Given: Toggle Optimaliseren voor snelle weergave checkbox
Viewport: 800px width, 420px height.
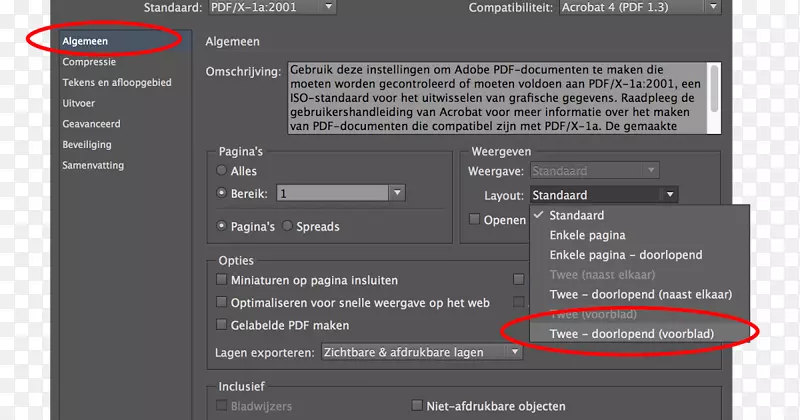Looking at the screenshot, I should [222, 302].
